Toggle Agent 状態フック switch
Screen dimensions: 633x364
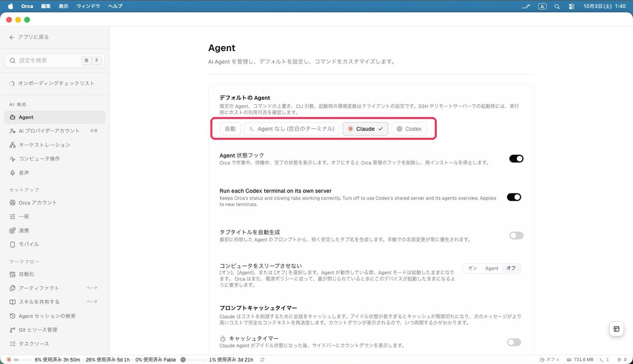pyautogui.click(x=516, y=159)
